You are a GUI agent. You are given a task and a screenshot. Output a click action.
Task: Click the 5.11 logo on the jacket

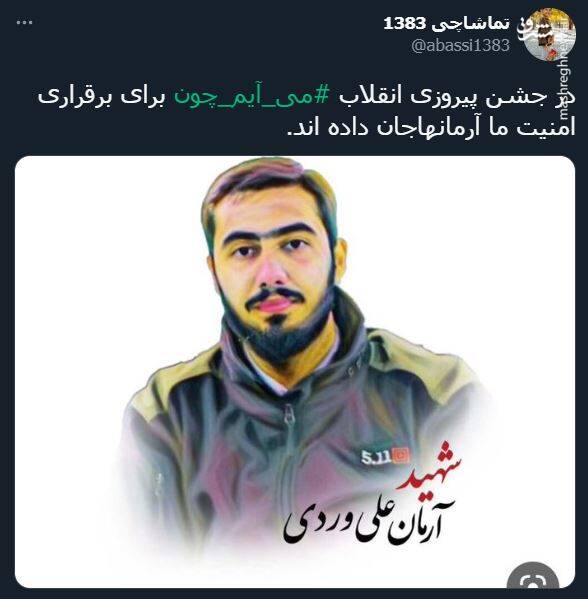click(385, 456)
